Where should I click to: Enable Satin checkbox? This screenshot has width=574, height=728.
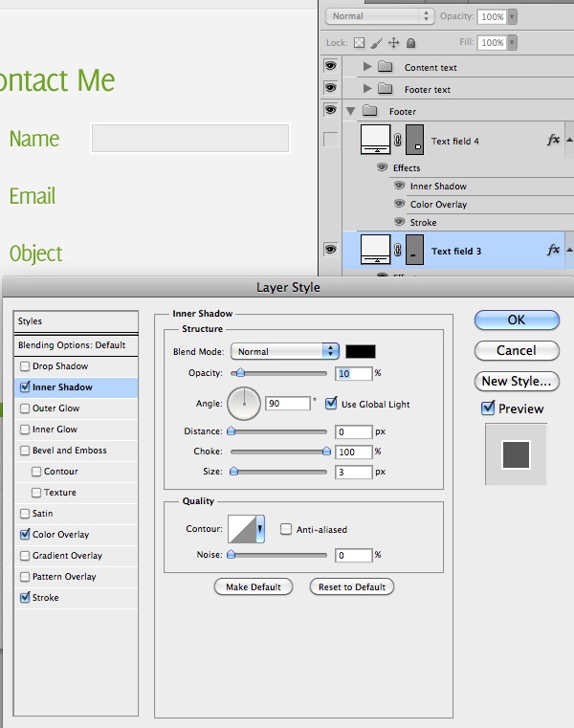(x=25, y=514)
